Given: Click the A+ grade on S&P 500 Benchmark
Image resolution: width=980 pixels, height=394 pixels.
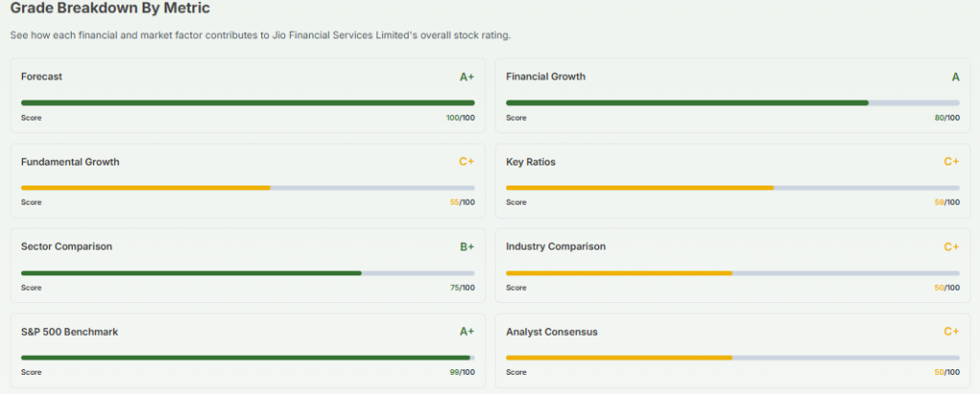Looking at the screenshot, I should tap(467, 332).
